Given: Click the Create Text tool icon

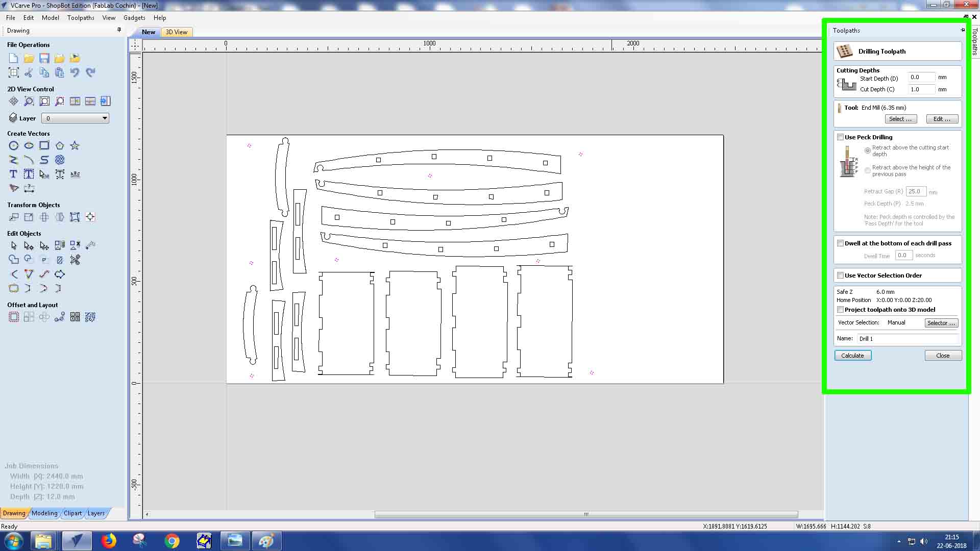Looking at the screenshot, I should (x=14, y=174).
